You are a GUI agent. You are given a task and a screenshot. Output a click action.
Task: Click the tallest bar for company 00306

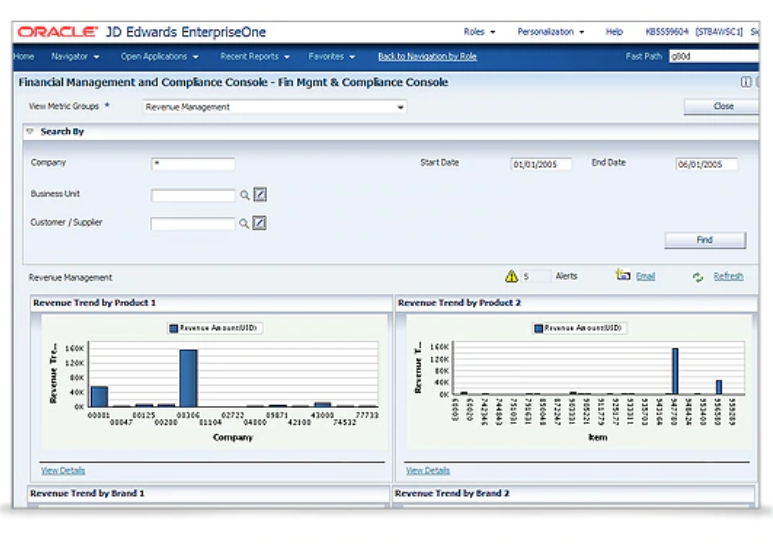[188, 378]
